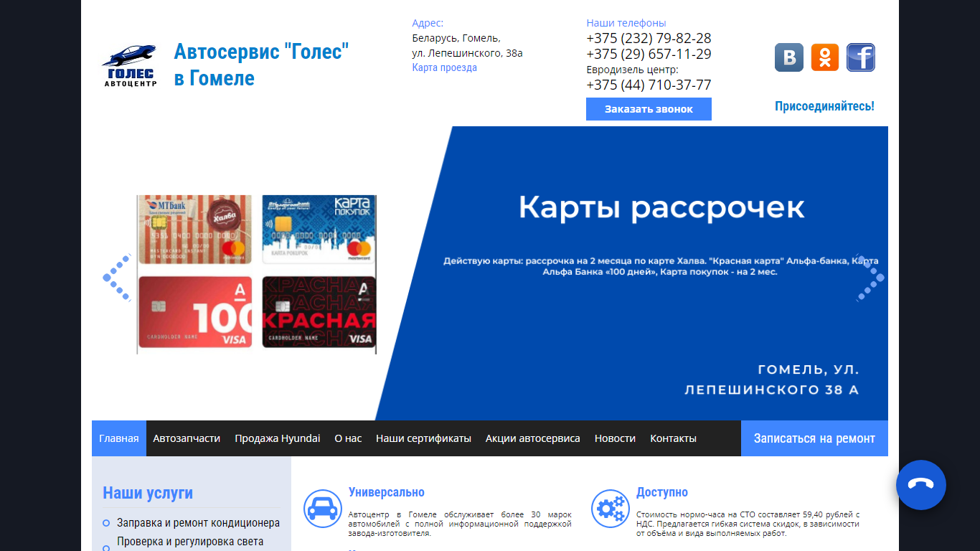Click the Заказать звонок button

point(649,109)
